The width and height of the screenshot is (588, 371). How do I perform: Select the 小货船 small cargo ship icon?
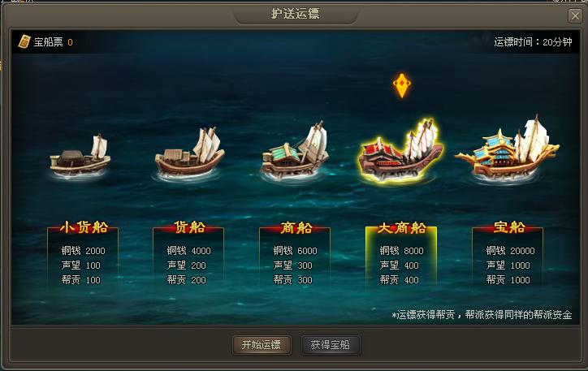80,156
